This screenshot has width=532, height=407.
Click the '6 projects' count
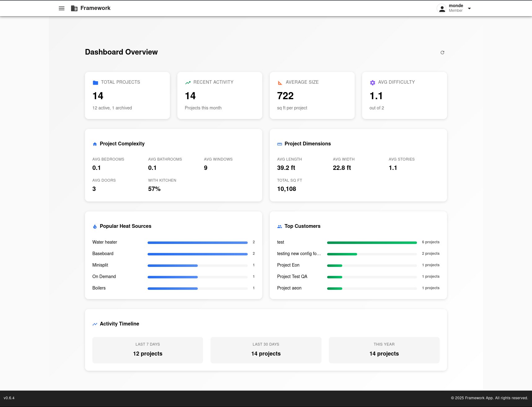(431, 242)
